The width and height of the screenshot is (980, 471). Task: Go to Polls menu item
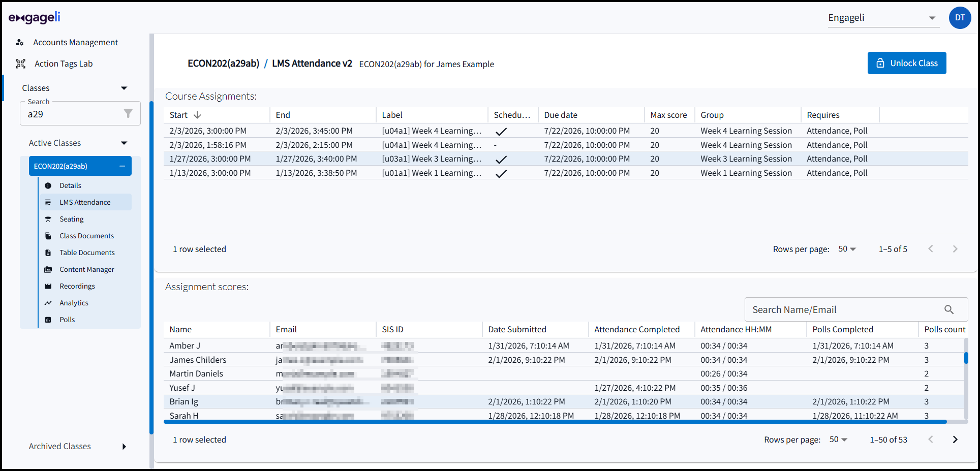(67, 320)
